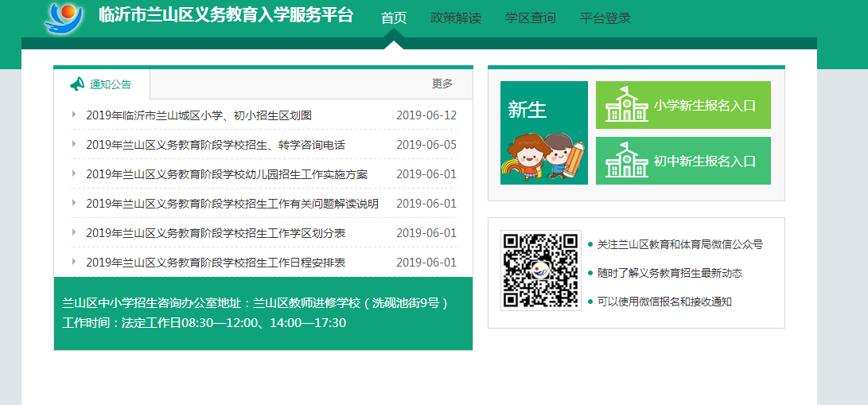Click 更多 to view more notices
Screen dimensions: 868x405
[x=442, y=84]
